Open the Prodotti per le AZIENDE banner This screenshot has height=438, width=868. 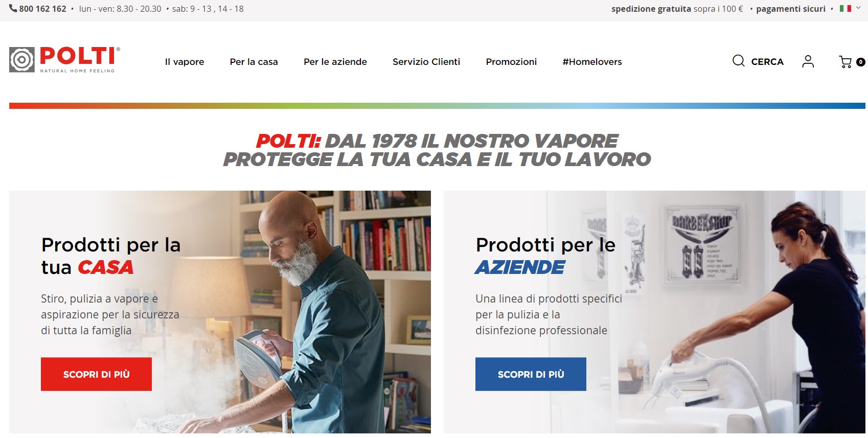[654, 312]
